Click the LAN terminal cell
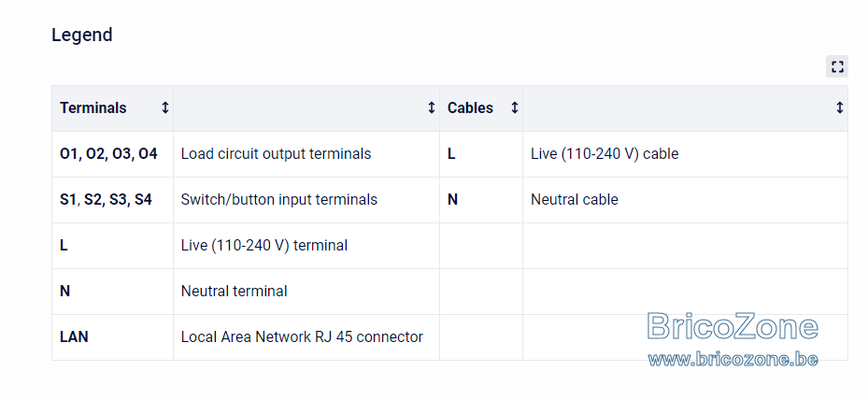Screen dimensions: 868x400 pyautogui.click(x=112, y=337)
